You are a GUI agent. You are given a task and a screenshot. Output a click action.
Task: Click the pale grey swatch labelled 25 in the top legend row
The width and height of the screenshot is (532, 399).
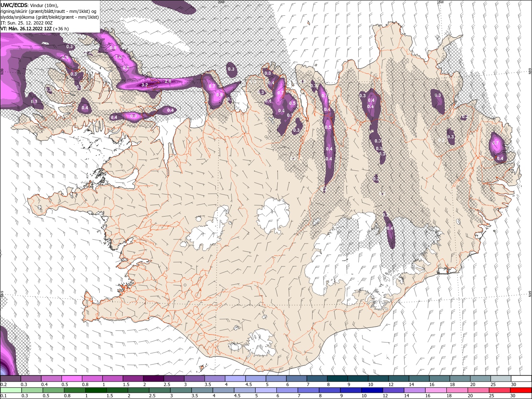[501, 379]
